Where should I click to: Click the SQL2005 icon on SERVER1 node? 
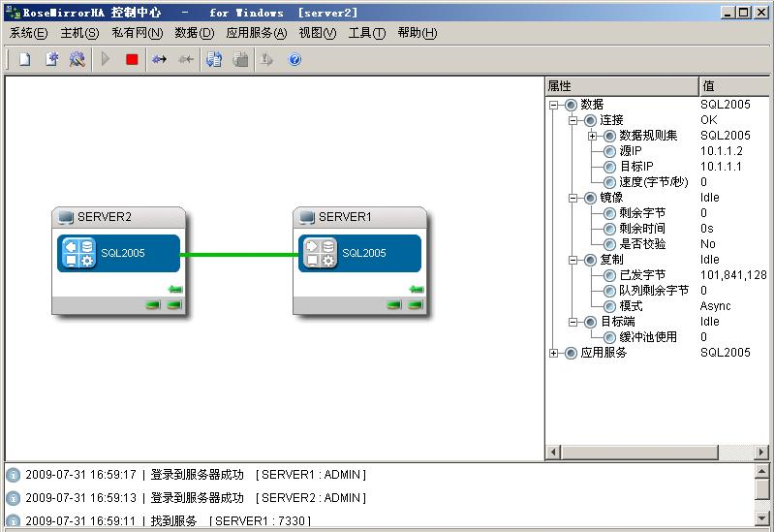320,253
